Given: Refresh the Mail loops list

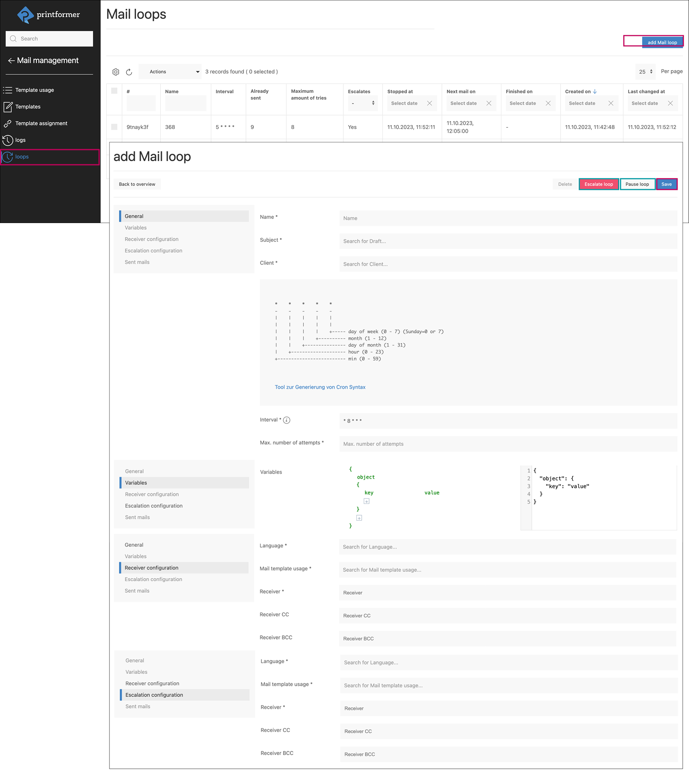Looking at the screenshot, I should [129, 71].
